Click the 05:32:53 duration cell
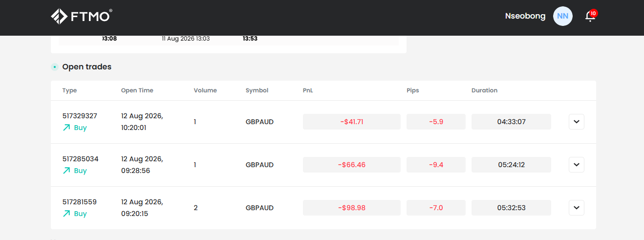Viewport: 644px width, 240px height. [511, 208]
